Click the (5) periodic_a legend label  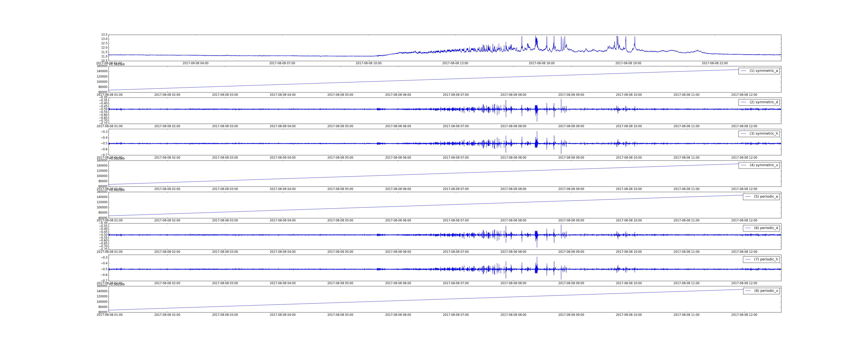(766, 196)
